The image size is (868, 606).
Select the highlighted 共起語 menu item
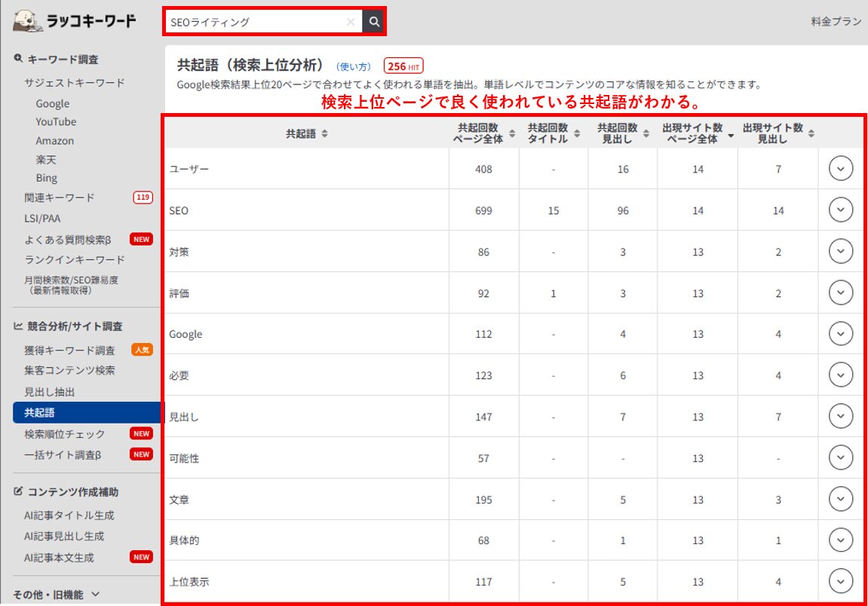coord(87,412)
